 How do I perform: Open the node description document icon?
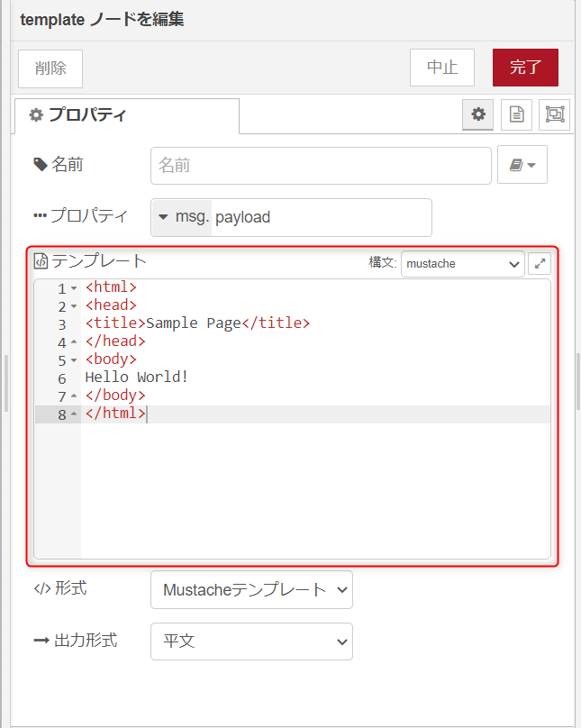pos(516,114)
